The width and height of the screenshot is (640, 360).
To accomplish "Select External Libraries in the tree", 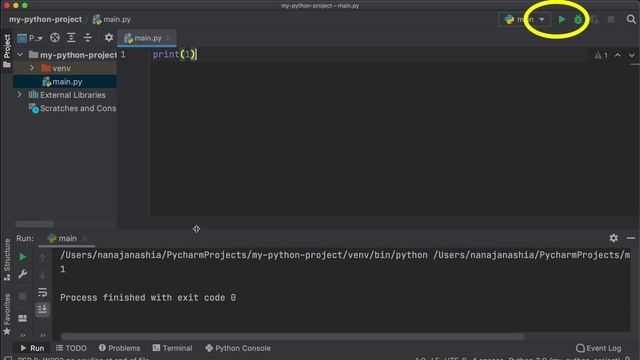I will click(x=73, y=95).
